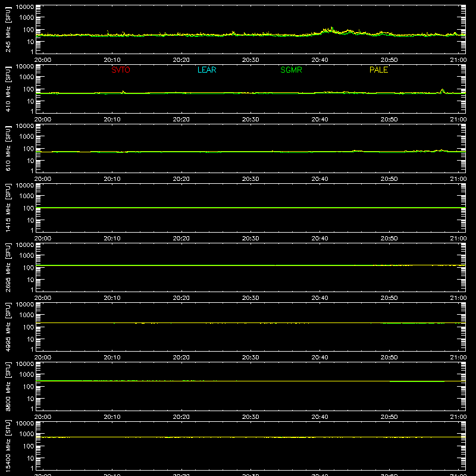Viewport: 476px width, 476px height.
Task: Click the 21:00 time label under 610 MHz plot
Action: click(458, 179)
